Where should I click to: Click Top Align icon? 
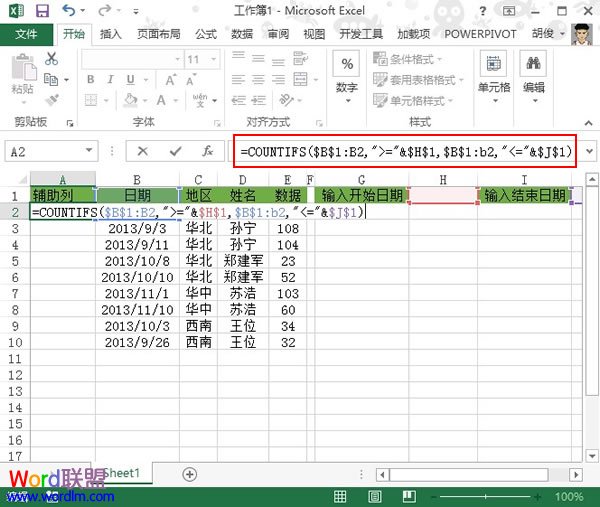(238, 58)
